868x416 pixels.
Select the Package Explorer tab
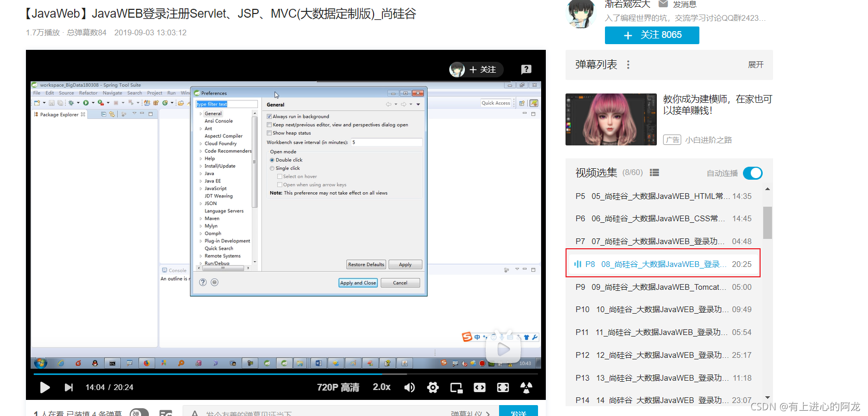(x=59, y=114)
